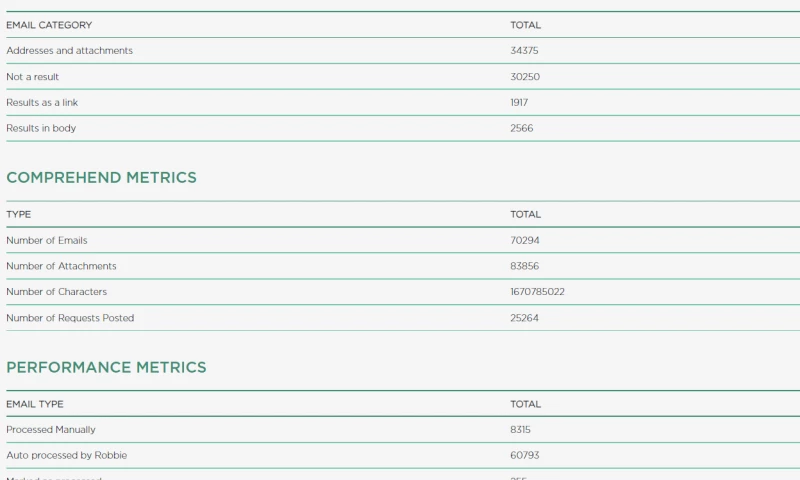Image resolution: width=800 pixels, height=480 pixels.
Task: Click the EMAIL TYPE column header
Action: (x=35, y=404)
